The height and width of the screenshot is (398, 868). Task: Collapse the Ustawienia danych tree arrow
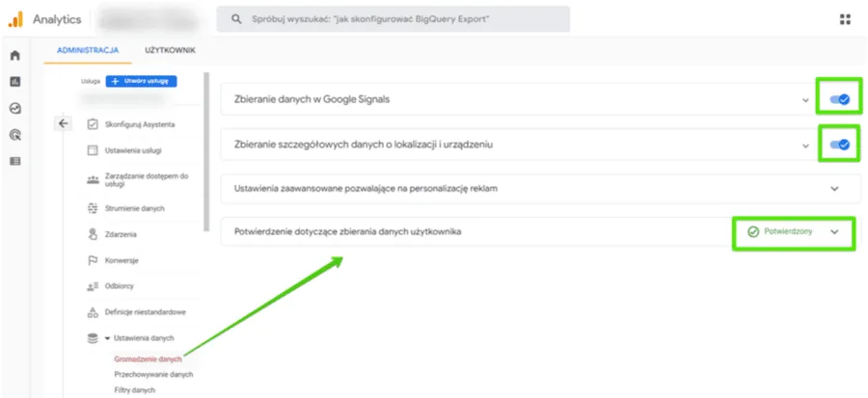[107, 338]
